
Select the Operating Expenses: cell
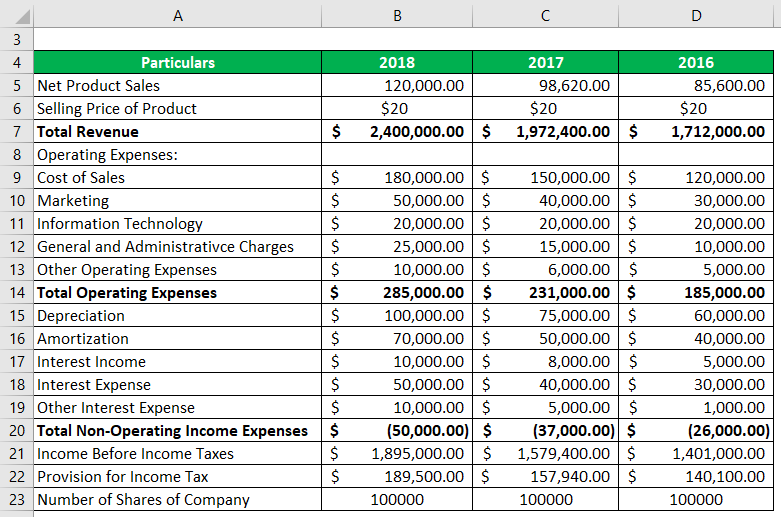pos(177,154)
